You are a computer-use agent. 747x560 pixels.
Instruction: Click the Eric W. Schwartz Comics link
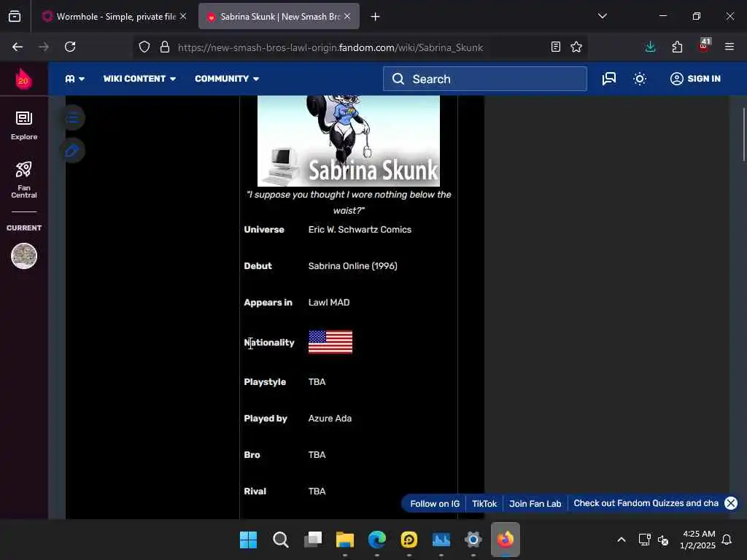pyautogui.click(x=360, y=230)
